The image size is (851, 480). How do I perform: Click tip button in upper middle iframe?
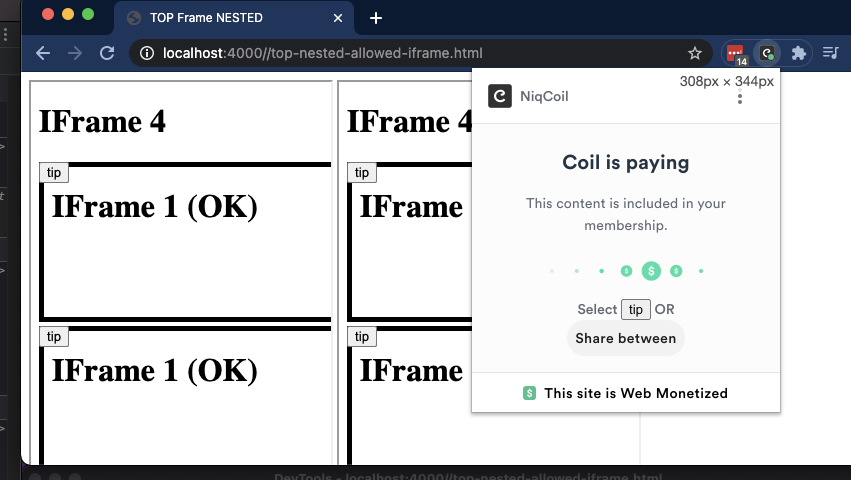(x=362, y=173)
